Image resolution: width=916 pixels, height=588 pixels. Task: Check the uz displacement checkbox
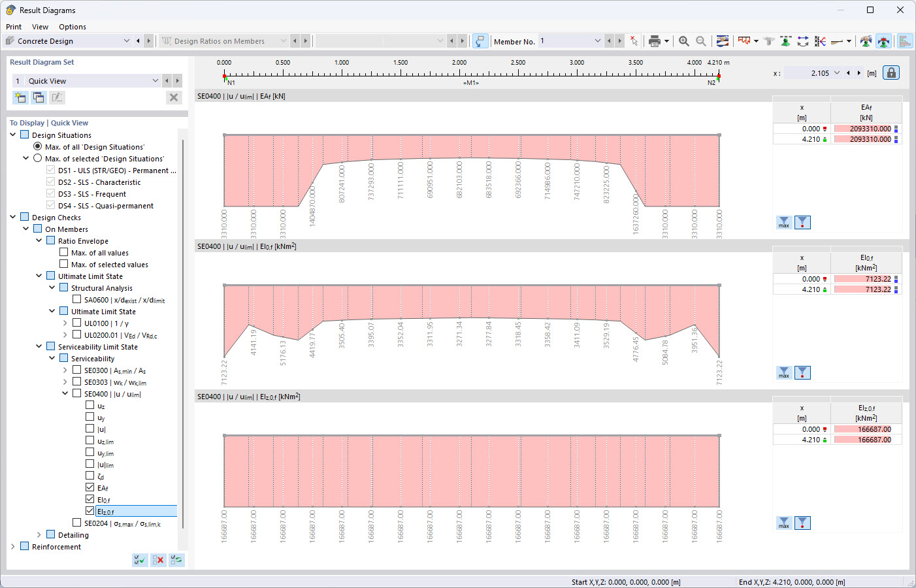[90, 405]
